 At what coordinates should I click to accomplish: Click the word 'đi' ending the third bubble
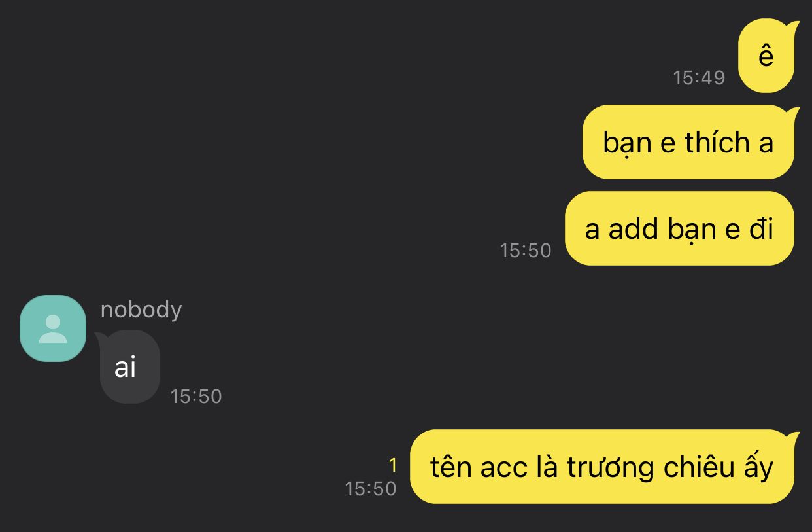coord(762,229)
